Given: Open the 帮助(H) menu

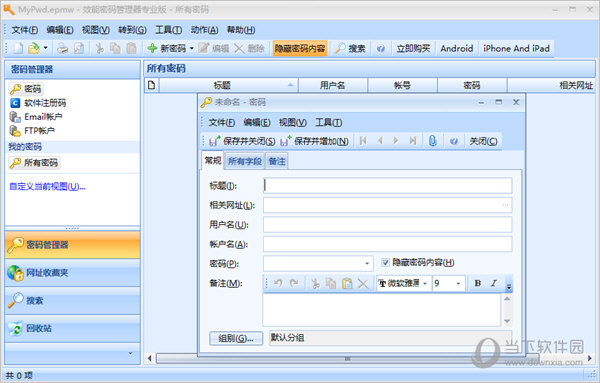Looking at the screenshot, I should [241, 30].
